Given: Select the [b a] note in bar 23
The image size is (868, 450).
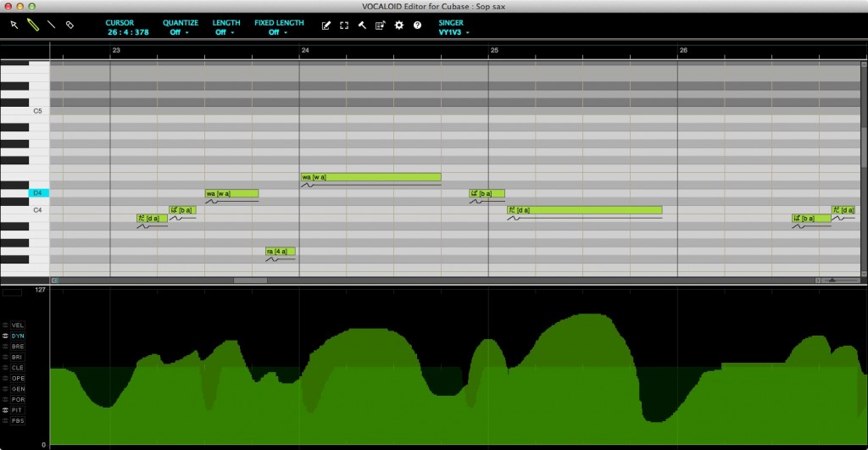Looking at the screenshot, I should tap(182, 210).
